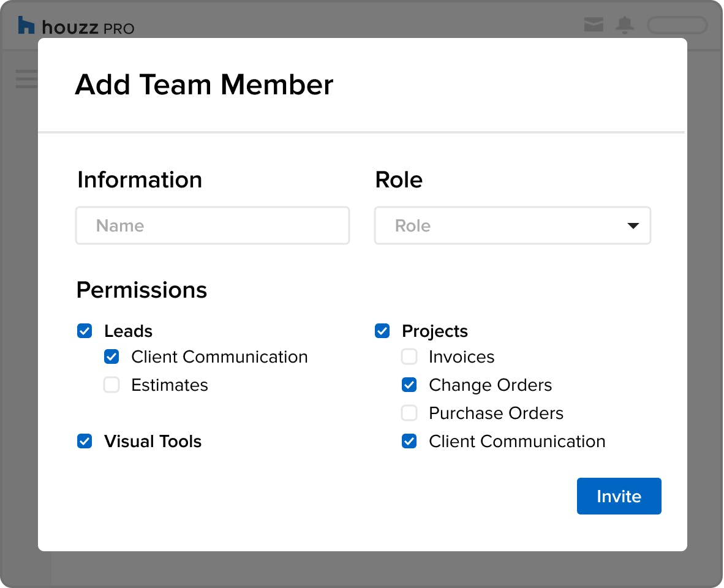Enable the Purchase Orders permission

tap(409, 413)
